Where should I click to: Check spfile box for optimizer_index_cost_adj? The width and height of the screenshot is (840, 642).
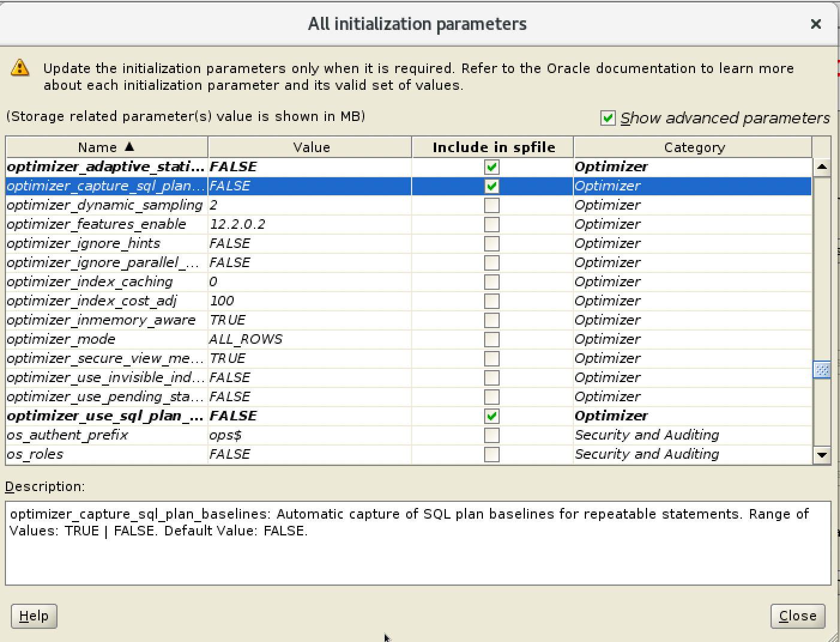coord(492,301)
